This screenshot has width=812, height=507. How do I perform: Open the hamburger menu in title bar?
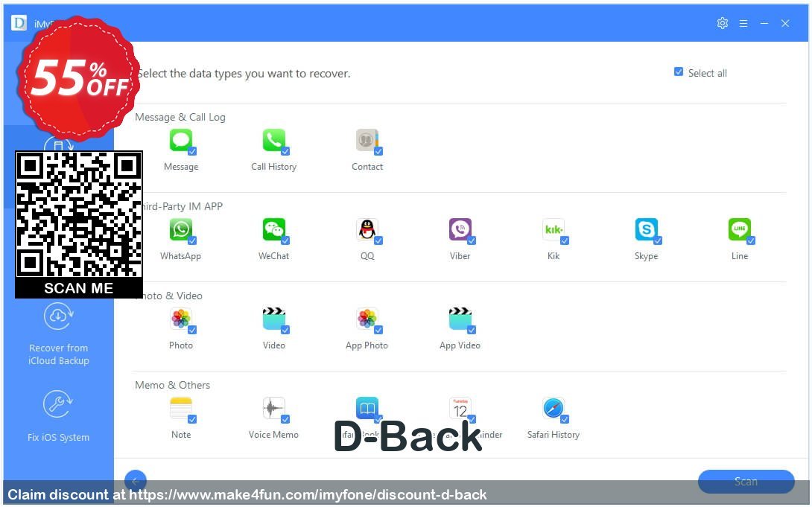click(743, 23)
